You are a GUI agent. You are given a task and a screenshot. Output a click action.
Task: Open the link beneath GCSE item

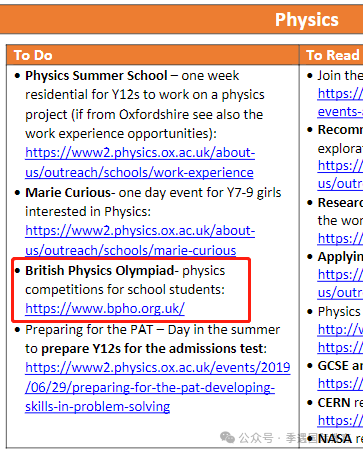click(340, 384)
